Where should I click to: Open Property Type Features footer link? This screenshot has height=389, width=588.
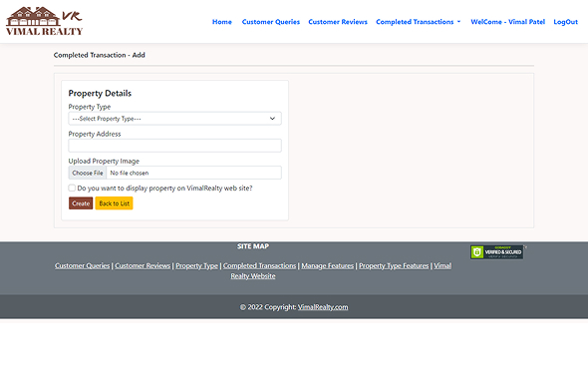coord(394,265)
